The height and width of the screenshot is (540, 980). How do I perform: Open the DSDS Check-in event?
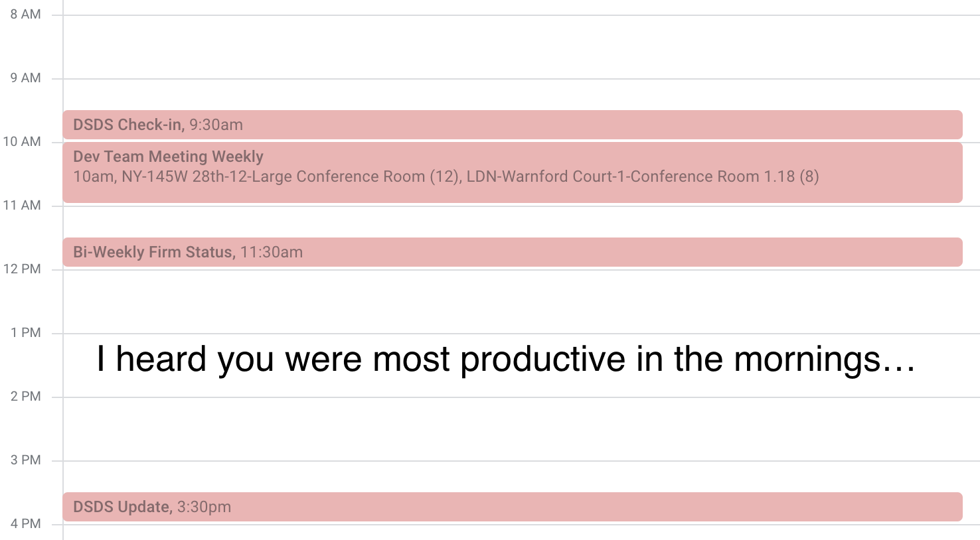[512, 125]
